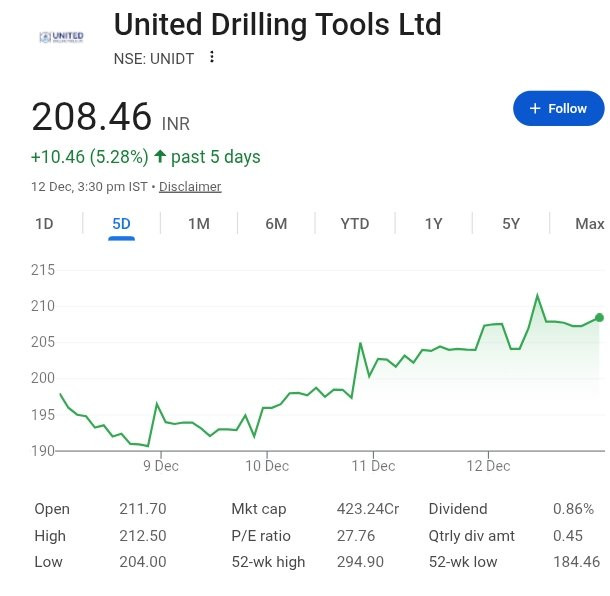Viewport: 610px width, 596px height.
Task: Click the Qtrly div amt label
Action: click(472, 536)
